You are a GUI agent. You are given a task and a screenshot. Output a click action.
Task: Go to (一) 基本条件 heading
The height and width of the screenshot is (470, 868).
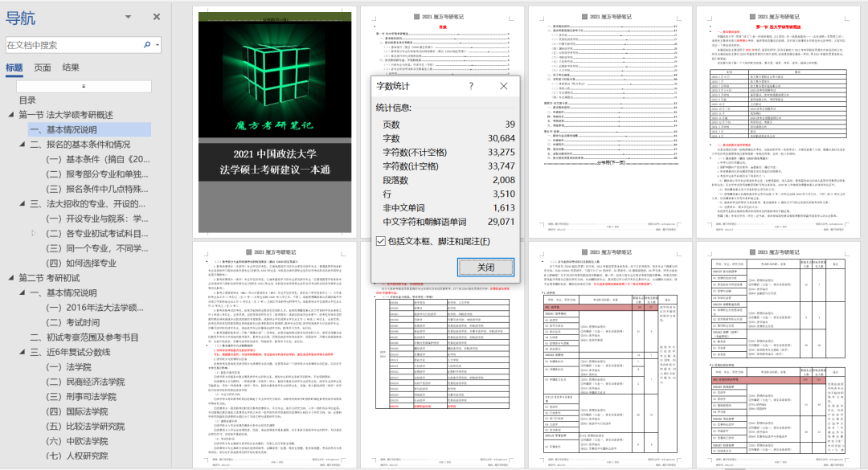point(98,159)
